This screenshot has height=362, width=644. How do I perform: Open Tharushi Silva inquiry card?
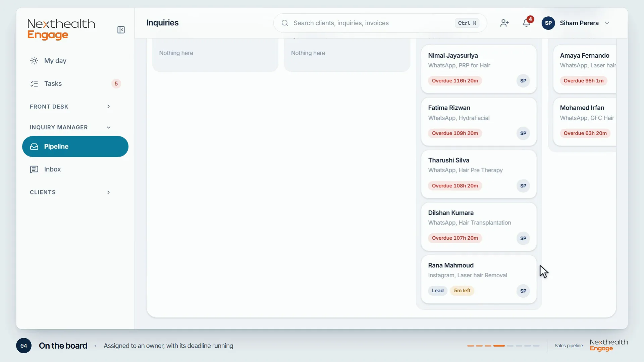(x=479, y=174)
